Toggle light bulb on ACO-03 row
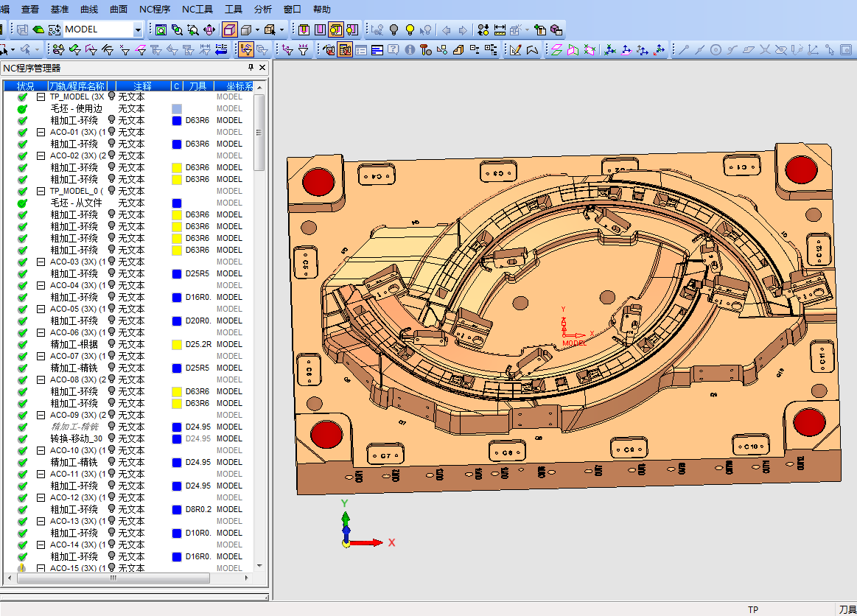 coord(112,262)
